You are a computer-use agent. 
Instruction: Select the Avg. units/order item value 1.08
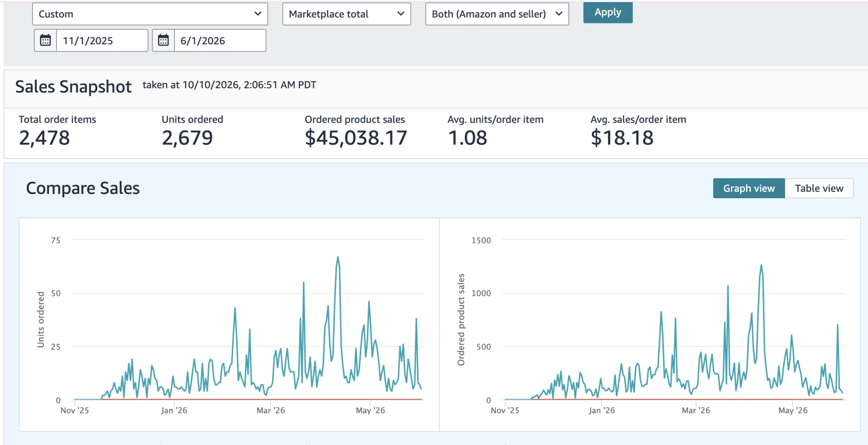pos(467,138)
